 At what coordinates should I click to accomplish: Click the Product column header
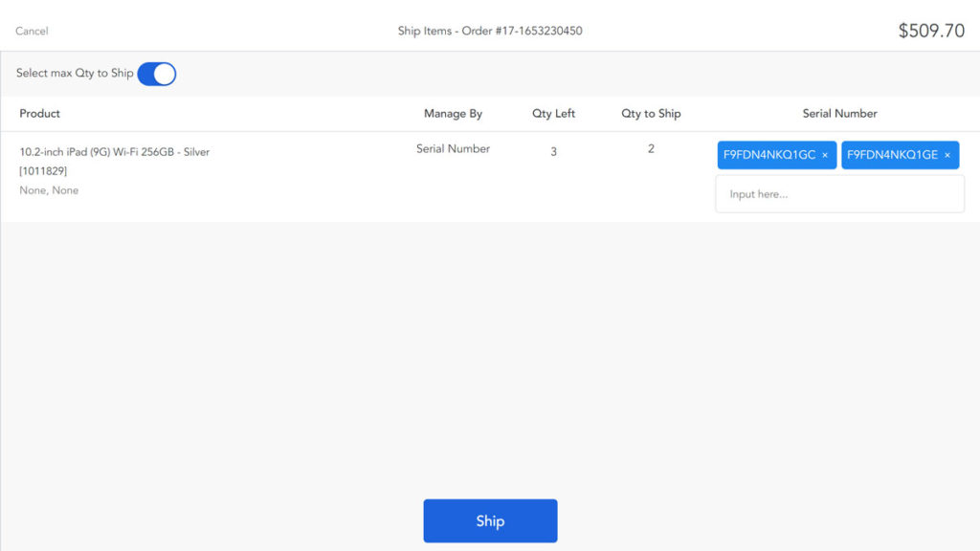point(39,113)
